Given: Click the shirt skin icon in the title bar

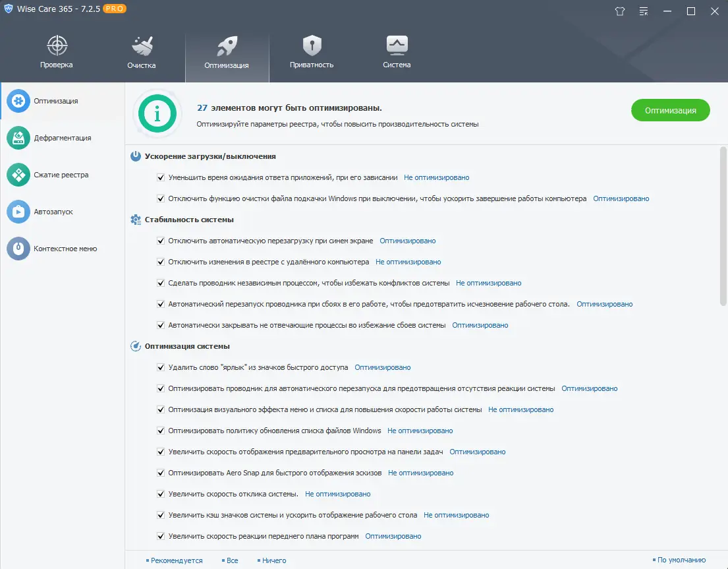Looking at the screenshot, I should pyautogui.click(x=619, y=11).
